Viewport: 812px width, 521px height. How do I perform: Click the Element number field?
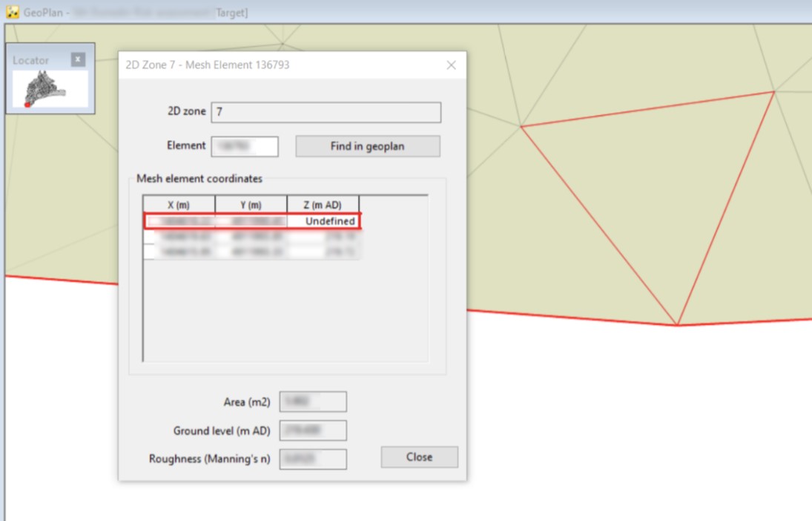[x=245, y=146]
